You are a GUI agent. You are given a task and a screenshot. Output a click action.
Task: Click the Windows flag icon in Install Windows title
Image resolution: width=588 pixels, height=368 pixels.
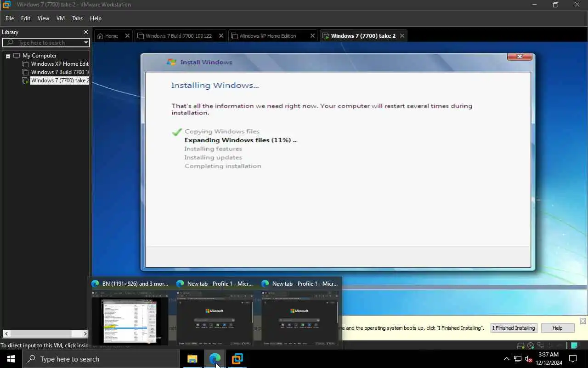tap(172, 62)
